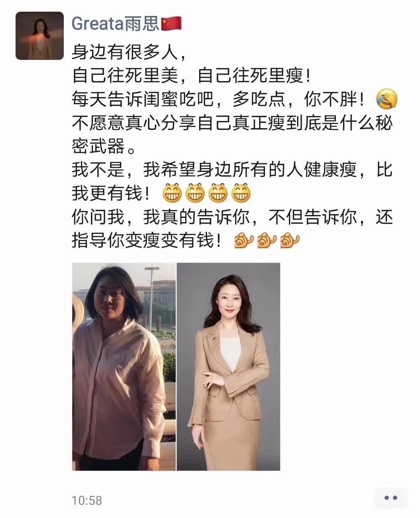The height and width of the screenshot is (518, 420).
Task: Tap the poster's profile avatar
Action: click(x=39, y=36)
